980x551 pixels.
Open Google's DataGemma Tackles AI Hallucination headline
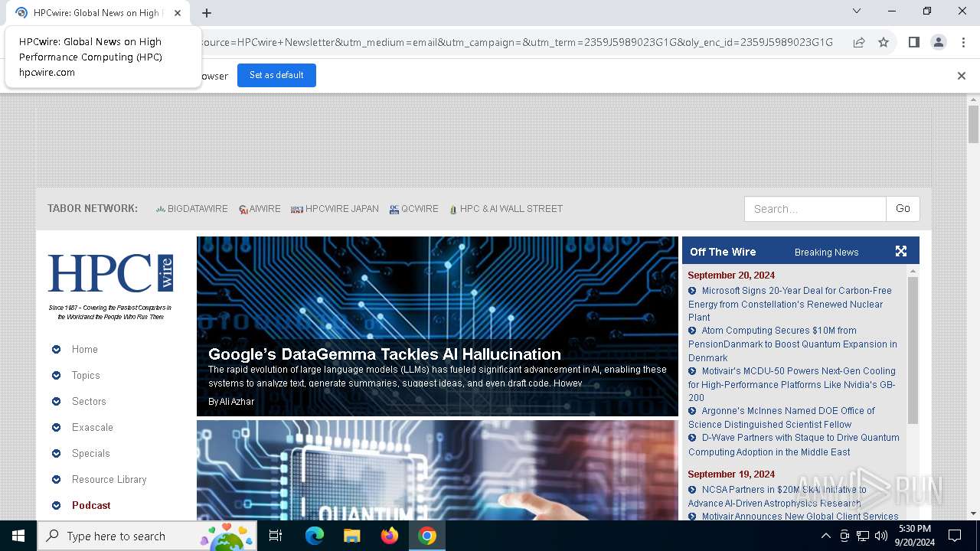(384, 354)
